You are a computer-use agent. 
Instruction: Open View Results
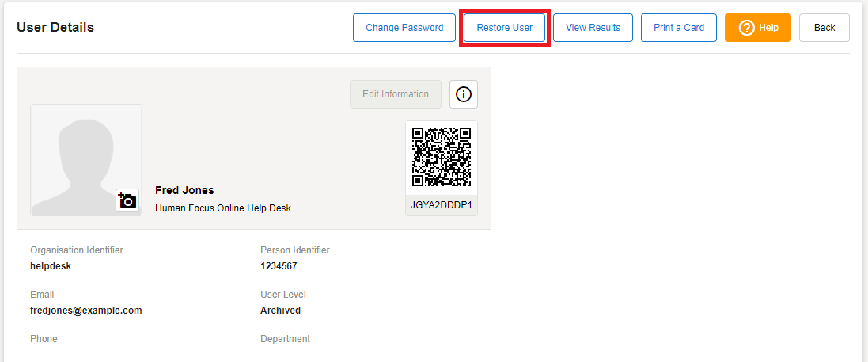point(593,28)
